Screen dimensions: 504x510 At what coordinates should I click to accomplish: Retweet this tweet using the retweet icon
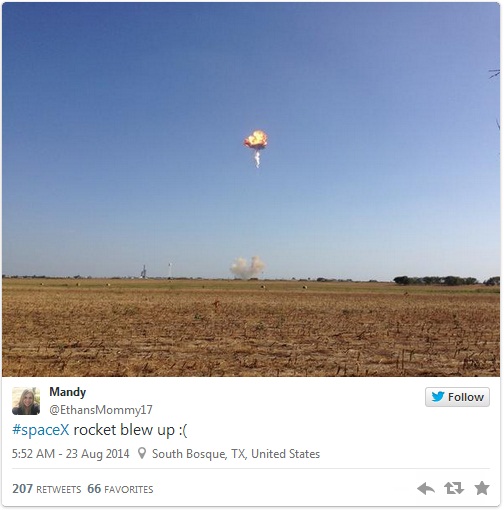tap(454, 488)
